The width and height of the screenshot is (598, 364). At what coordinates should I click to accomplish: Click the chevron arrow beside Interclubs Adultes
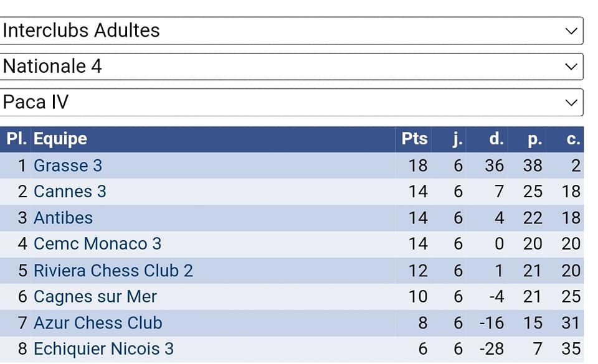pyautogui.click(x=570, y=30)
